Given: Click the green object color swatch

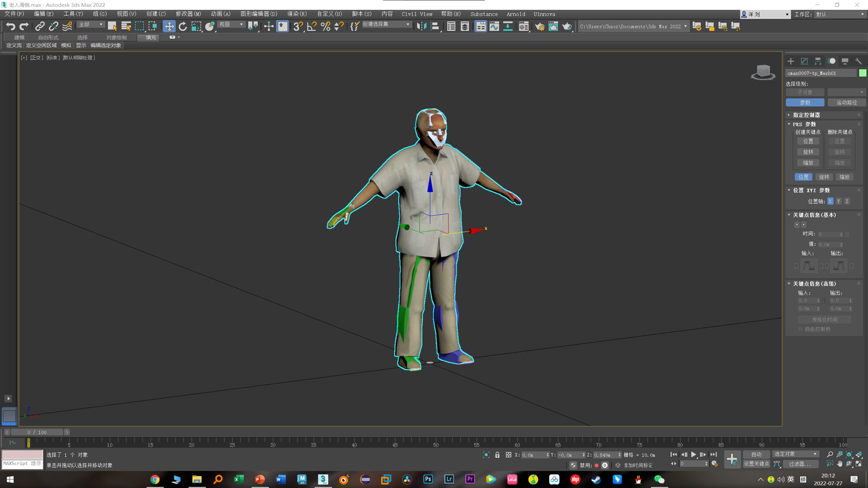Looking at the screenshot, I should click(x=863, y=73).
